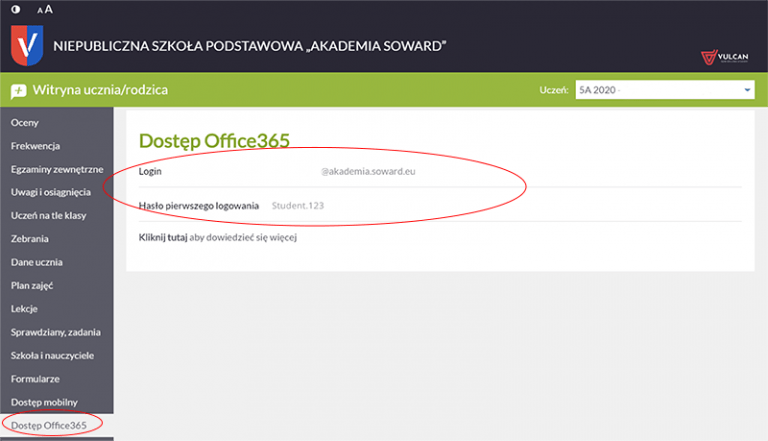Click the small letter A font-size icon
The image size is (768, 441).
click(x=40, y=11)
